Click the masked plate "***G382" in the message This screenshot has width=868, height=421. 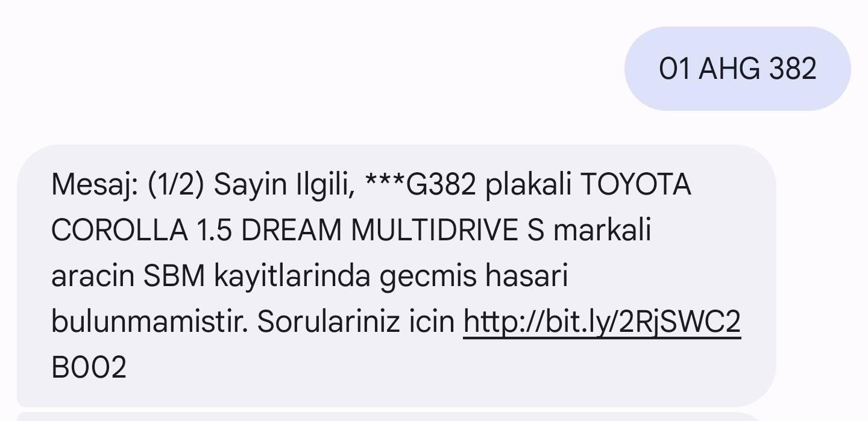421,184
